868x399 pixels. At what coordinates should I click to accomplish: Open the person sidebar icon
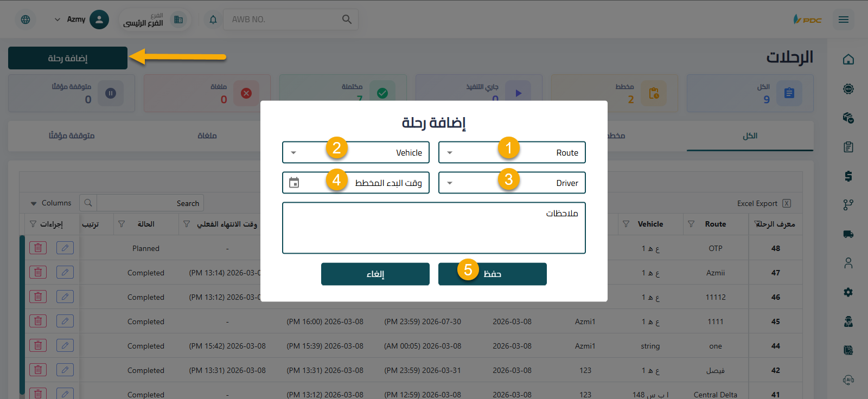tap(848, 263)
